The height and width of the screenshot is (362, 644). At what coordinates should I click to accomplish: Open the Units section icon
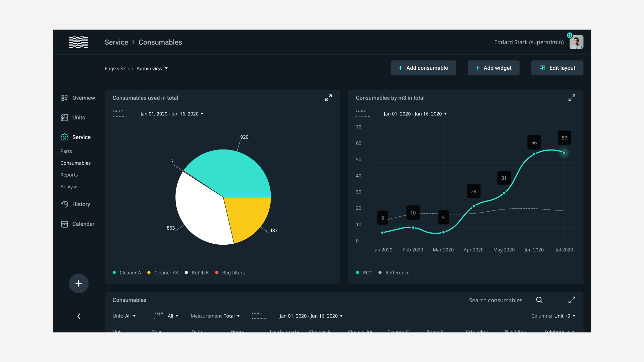coord(64,117)
